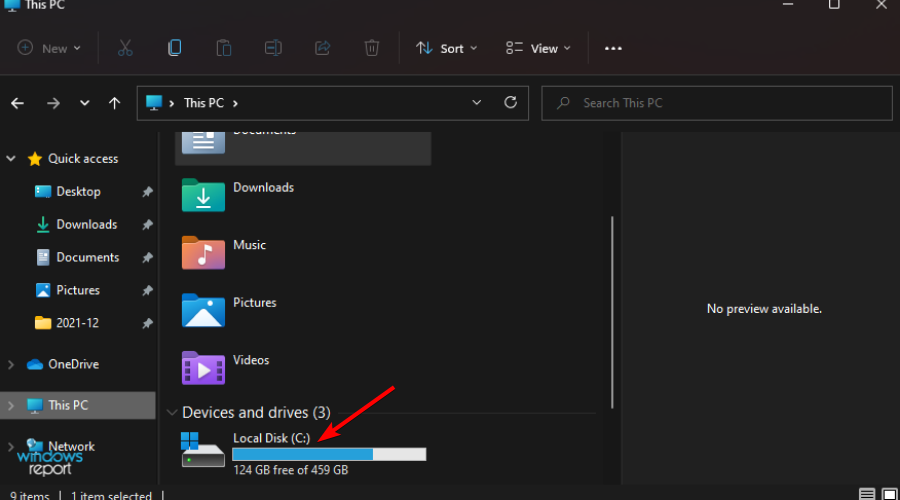The height and width of the screenshot is (500, 900).
Task: Select Downloads in Quick access
Action: [86, 224]
